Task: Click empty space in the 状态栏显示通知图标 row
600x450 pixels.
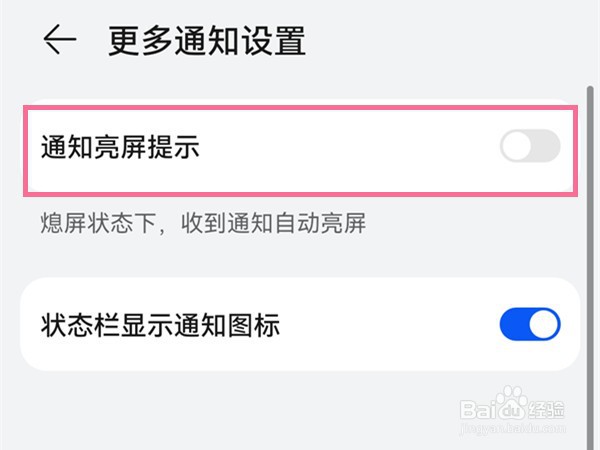Action: (x=390, y=325)
